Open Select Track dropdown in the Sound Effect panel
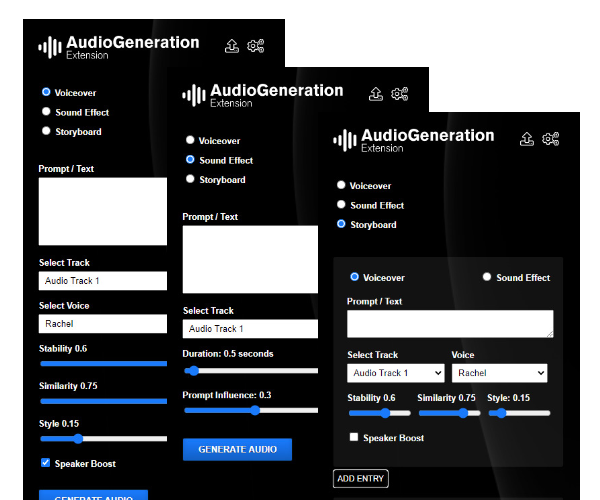 click(x=250, y=329)
